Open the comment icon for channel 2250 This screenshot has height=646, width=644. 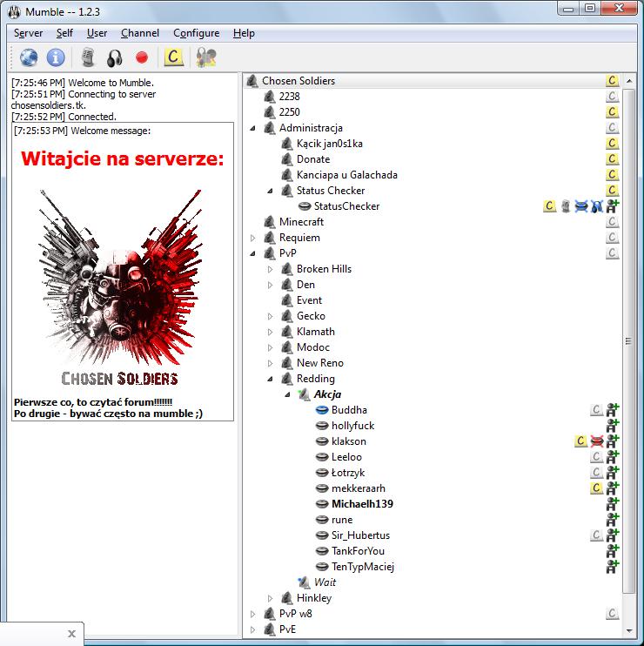click(613, 111)
